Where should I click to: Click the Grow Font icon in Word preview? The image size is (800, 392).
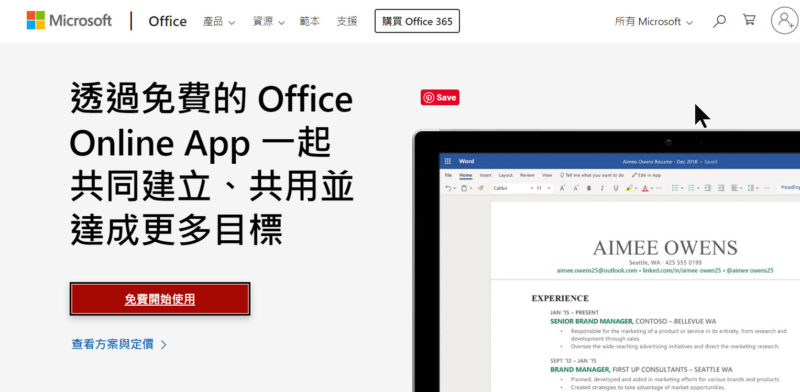562,188
